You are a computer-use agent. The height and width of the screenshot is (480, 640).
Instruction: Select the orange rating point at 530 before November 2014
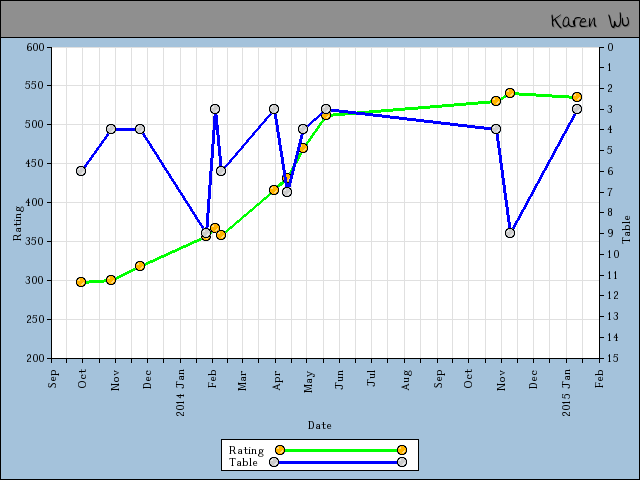(x=496, y=101)
